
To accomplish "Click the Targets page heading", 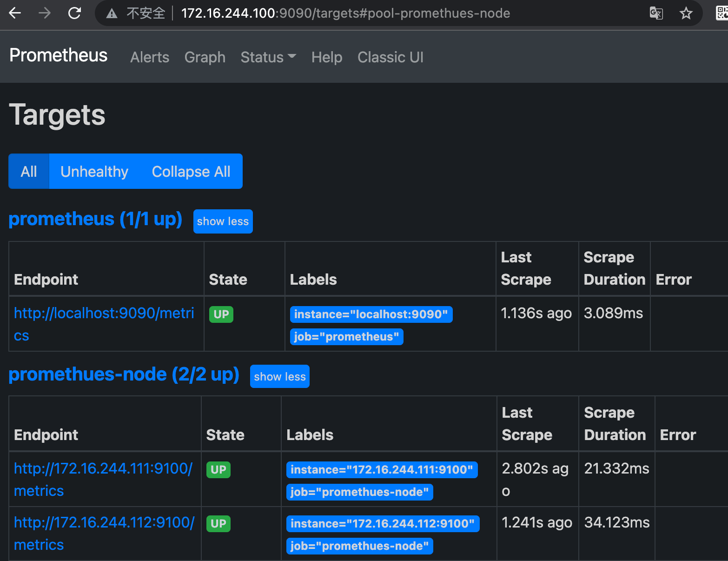I will 57,115.
